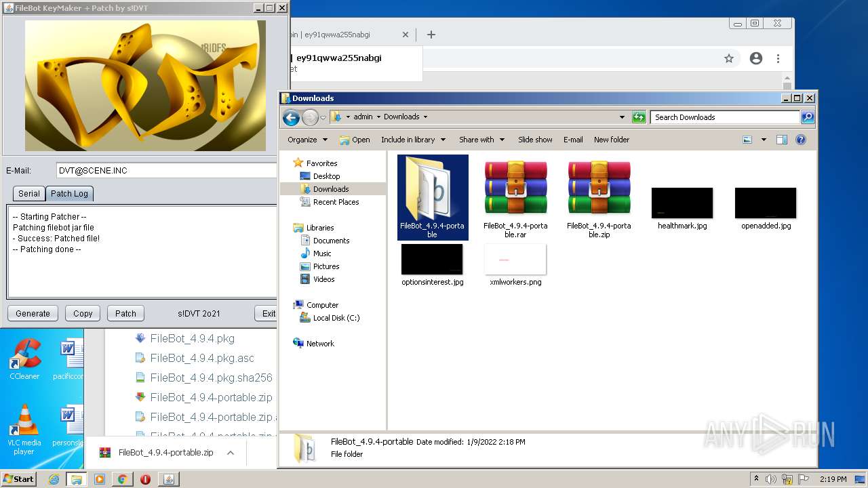Click the E-Mail input field

tap(167, 171)
